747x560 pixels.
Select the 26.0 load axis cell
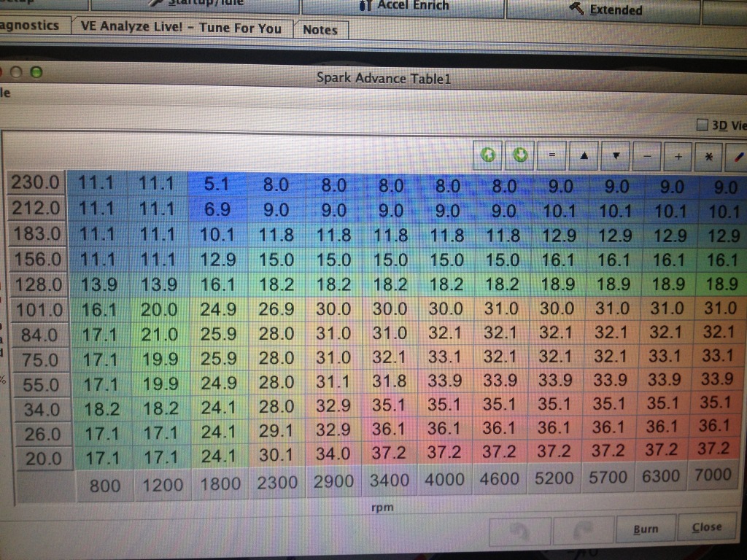pos(43,435)
